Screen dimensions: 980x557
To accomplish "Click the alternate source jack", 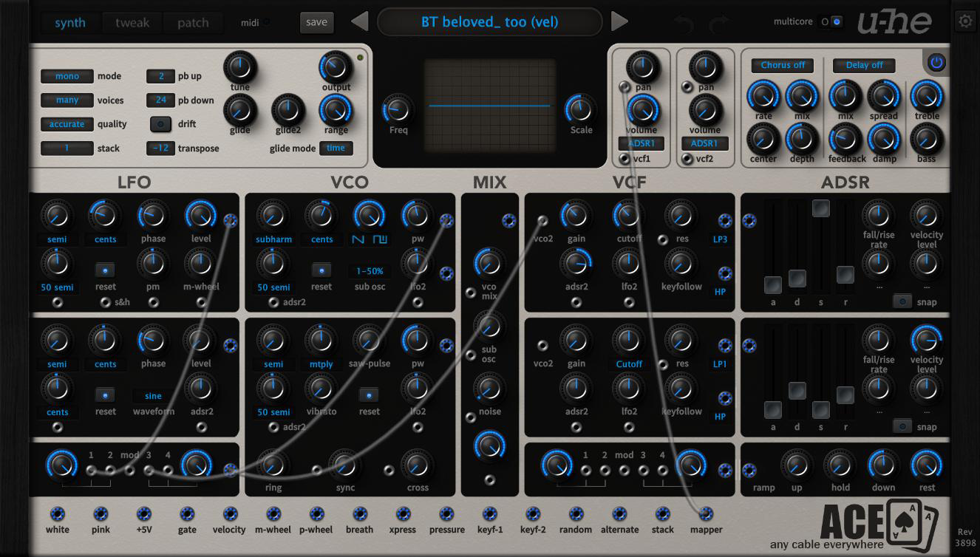I will 619,514.
